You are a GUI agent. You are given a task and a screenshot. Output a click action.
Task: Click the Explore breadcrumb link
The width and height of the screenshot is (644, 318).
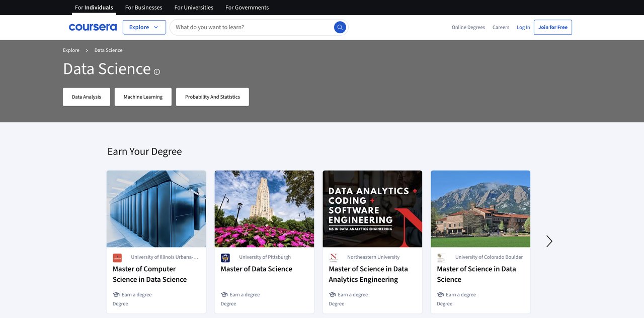[x=71, y=50]
